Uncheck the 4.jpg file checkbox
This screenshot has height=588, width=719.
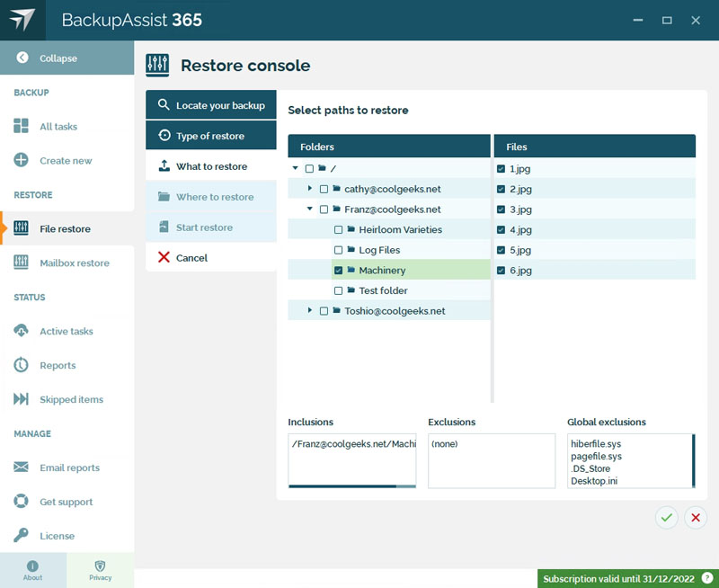[x=502, y=229]
